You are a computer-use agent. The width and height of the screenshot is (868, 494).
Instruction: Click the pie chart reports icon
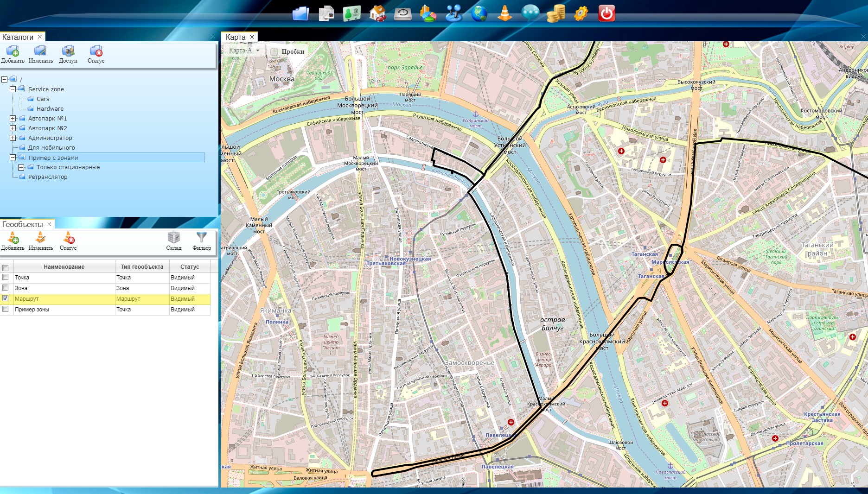click(x=428, y=13)
